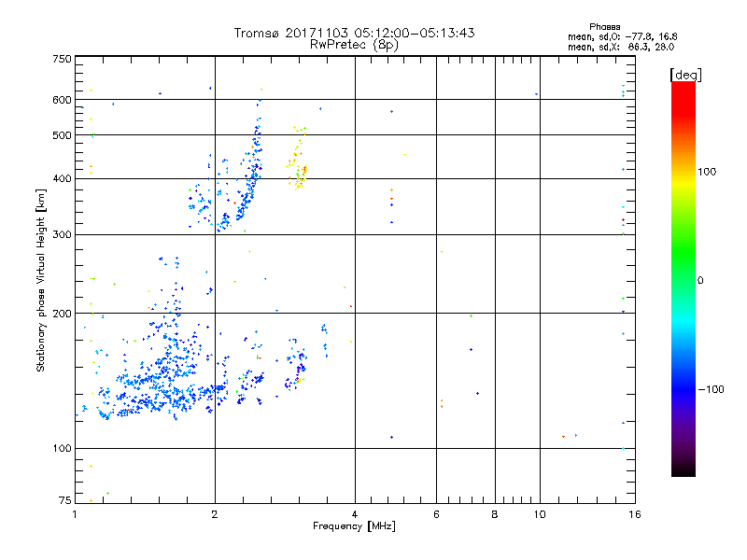Click the Frequency [MHz] axis label
This screenshot has height=560, width=747.
354,528
